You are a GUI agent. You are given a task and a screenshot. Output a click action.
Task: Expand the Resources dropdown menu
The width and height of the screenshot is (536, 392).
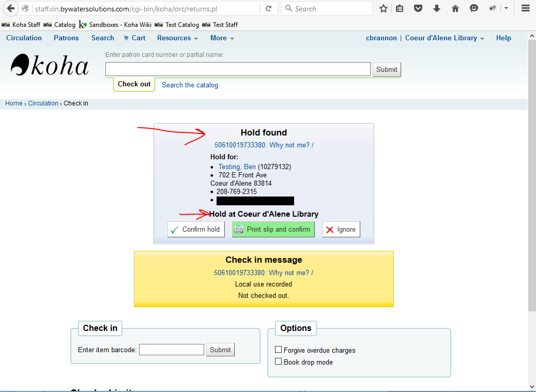click(177, 38)
